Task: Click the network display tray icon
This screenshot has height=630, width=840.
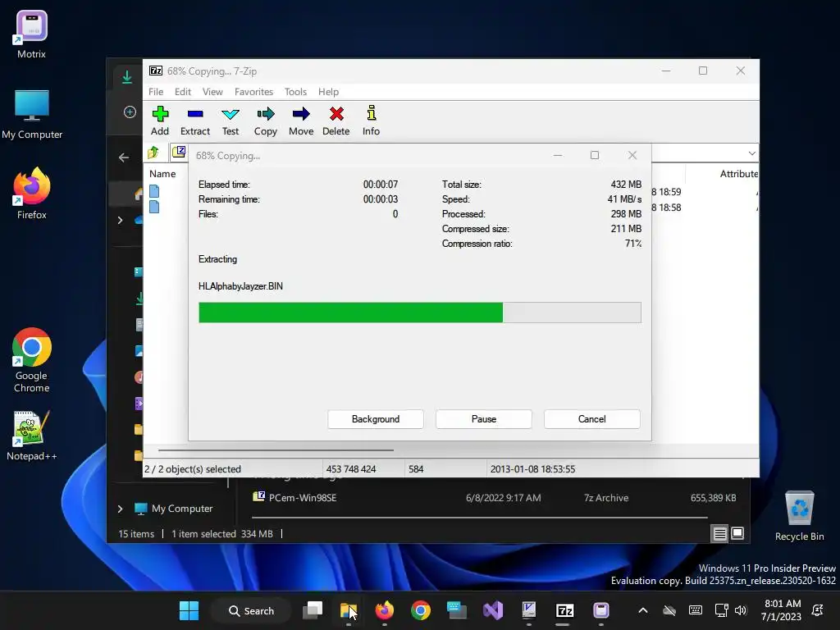Action: (721, 610)
